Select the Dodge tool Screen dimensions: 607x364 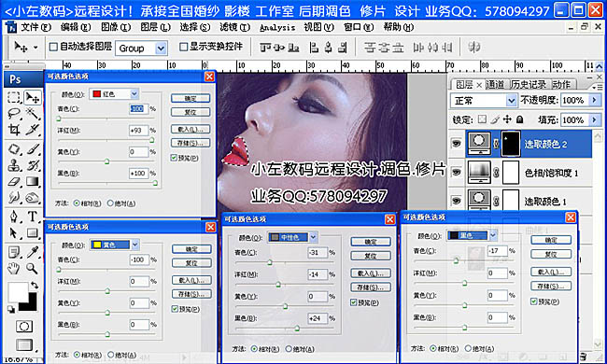(x=33, y=198)
